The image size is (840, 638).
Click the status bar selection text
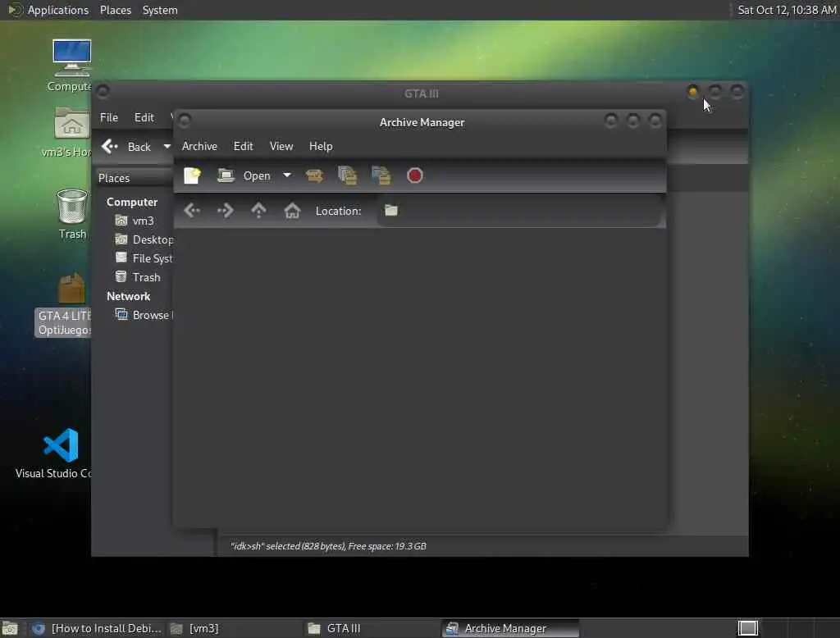(x=328, y=546)
